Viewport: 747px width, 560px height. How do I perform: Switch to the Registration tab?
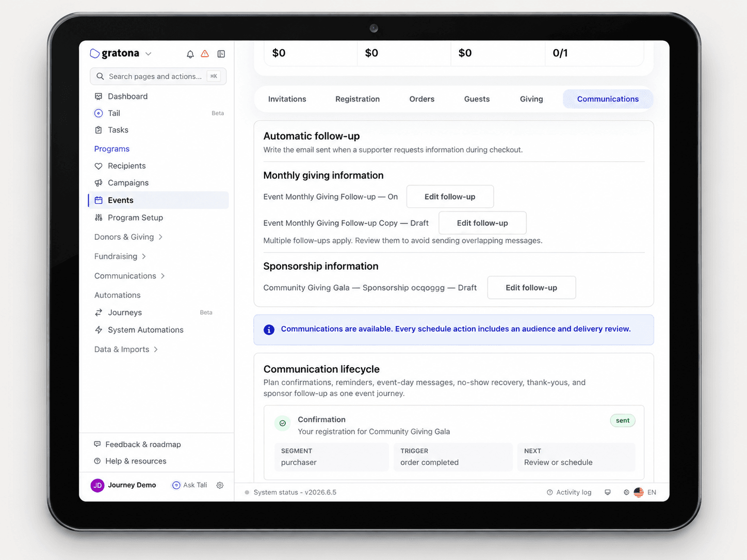tap(358, 99)
